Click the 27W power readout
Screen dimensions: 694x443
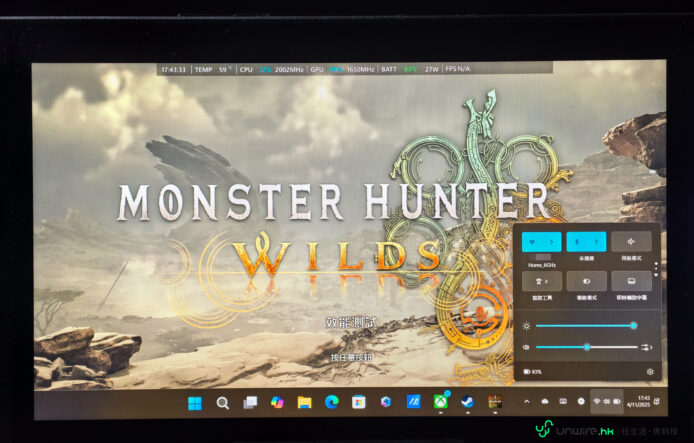tap(432, 69)
